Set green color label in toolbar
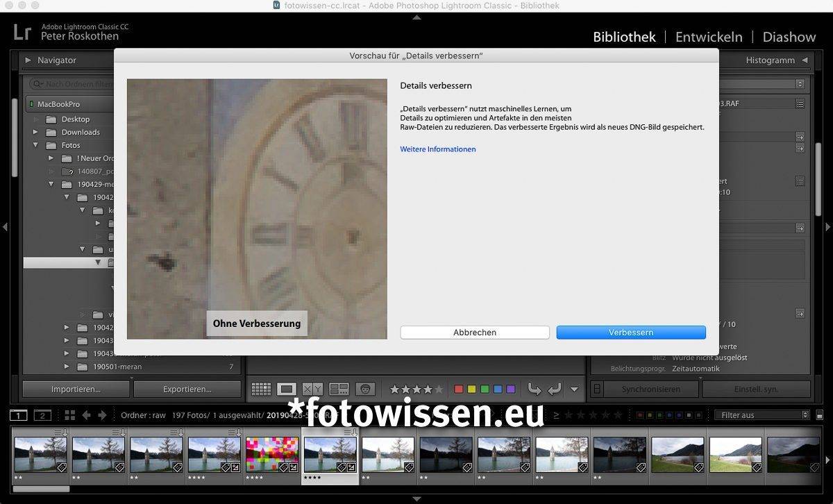Image resolution: width=833 pixels, height=504 pixels. coord(485,389)
